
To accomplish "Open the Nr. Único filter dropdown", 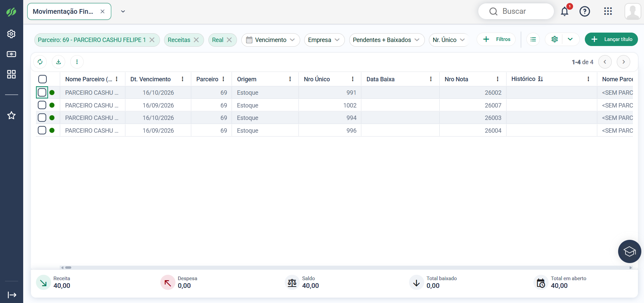I will (449, 40).
